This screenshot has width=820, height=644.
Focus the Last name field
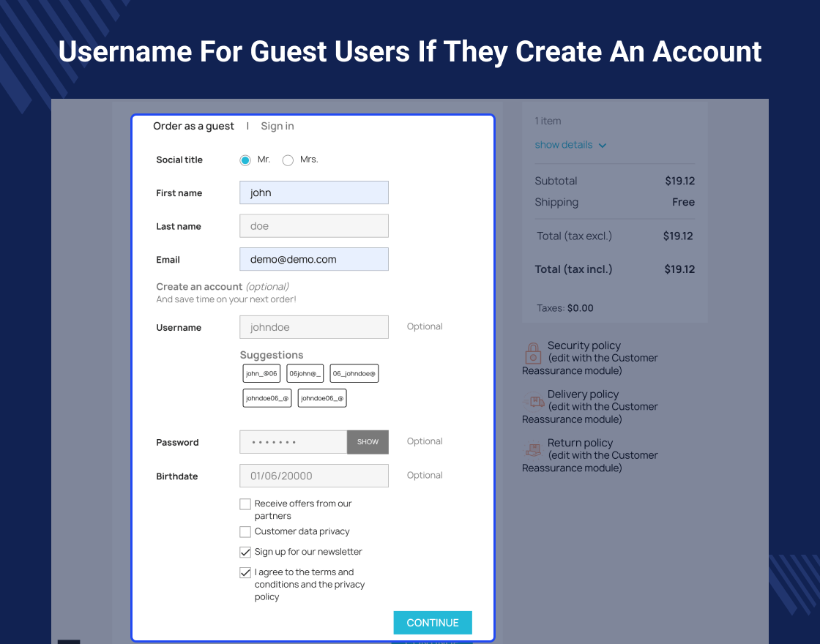(314, 226)
